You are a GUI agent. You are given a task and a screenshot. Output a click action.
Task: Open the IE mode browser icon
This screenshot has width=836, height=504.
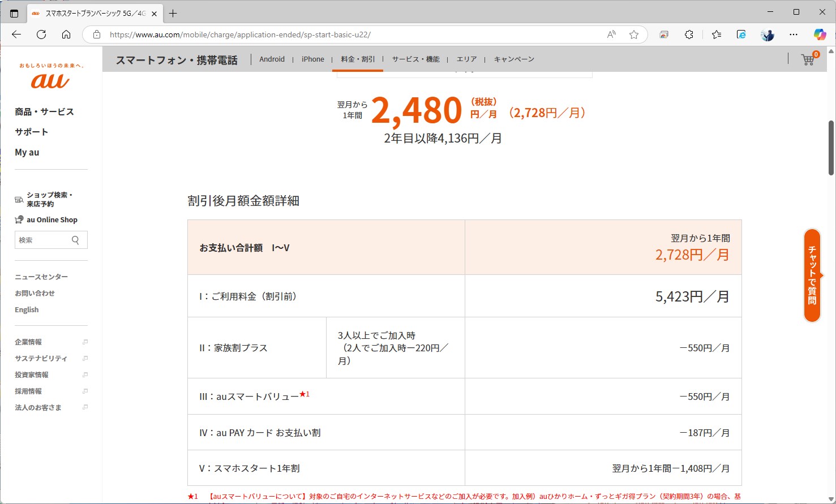pos(741,35)
